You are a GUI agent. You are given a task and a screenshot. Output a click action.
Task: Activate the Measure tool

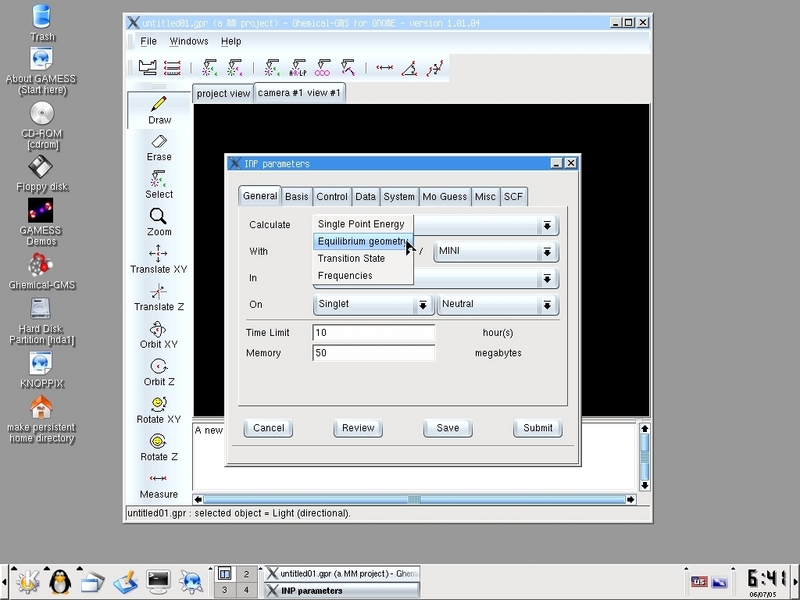(x=159, y=484)
